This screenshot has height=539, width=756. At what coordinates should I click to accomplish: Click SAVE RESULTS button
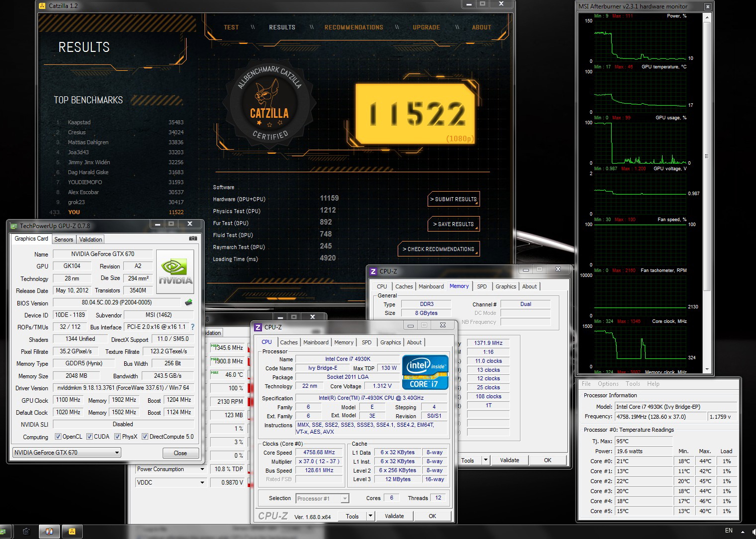tap(454, 224)
